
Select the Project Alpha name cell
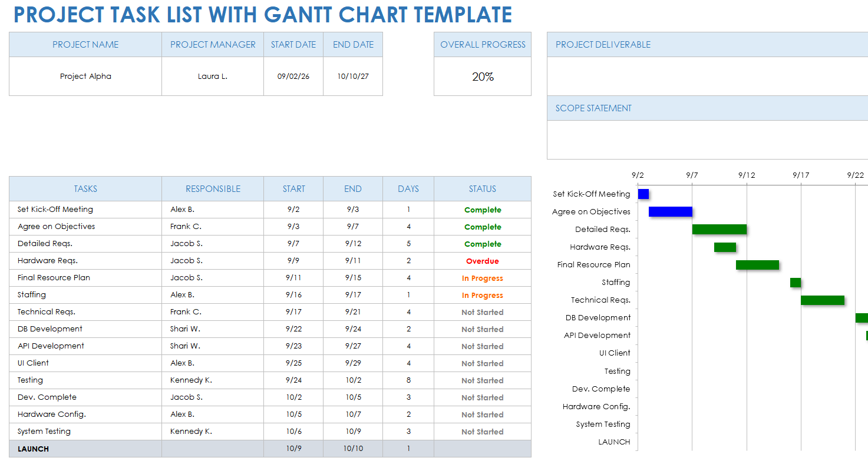click(x=85, y=76)
